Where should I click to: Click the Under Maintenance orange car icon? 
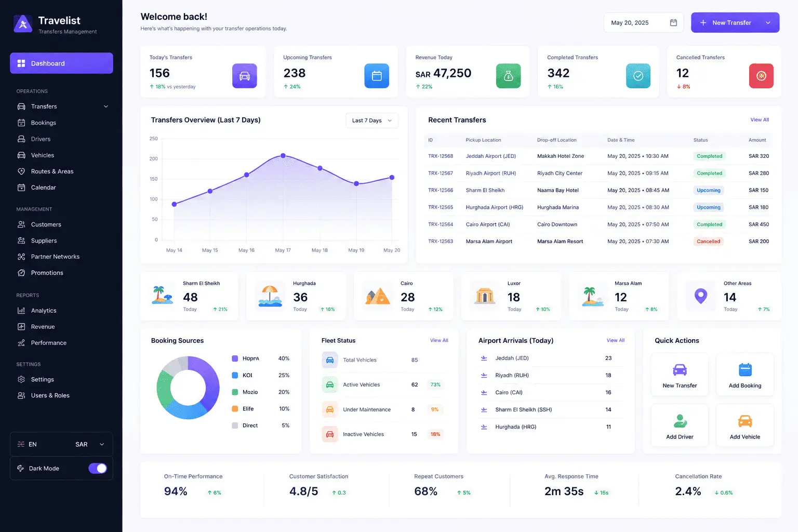330,409
